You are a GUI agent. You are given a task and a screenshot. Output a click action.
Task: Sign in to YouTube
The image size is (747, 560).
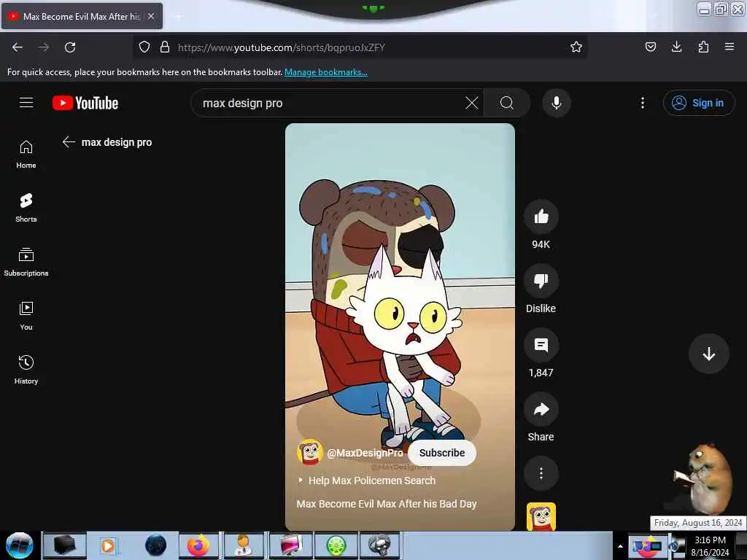coord(698,103)
